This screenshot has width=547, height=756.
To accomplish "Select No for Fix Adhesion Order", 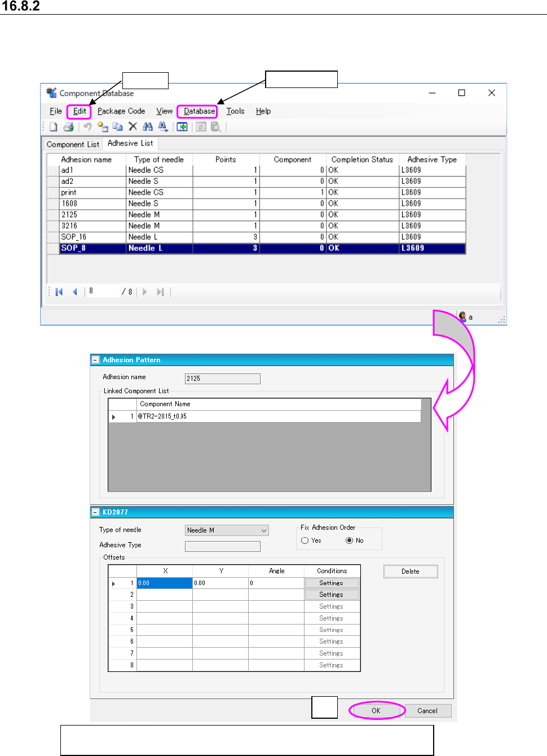I will click(350, 540).
